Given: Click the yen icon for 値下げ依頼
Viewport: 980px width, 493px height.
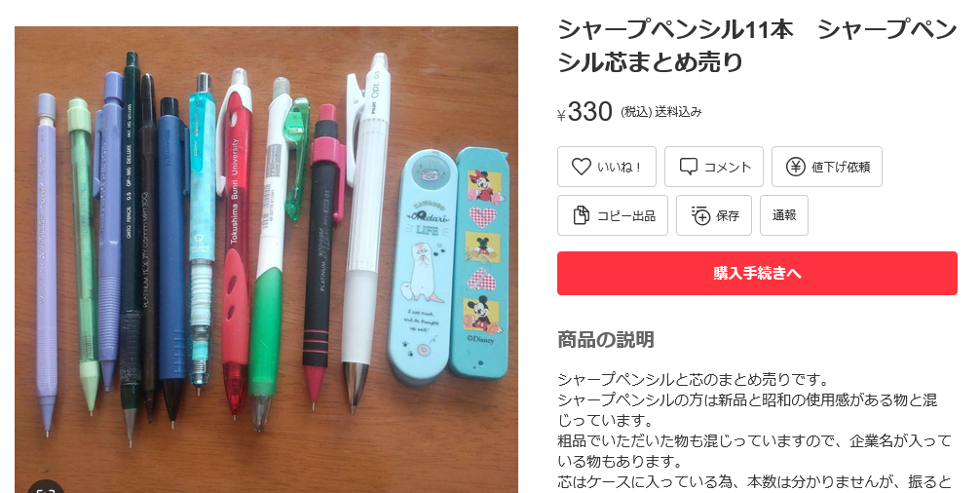Looking at the screenshot, I should [795, 167].
